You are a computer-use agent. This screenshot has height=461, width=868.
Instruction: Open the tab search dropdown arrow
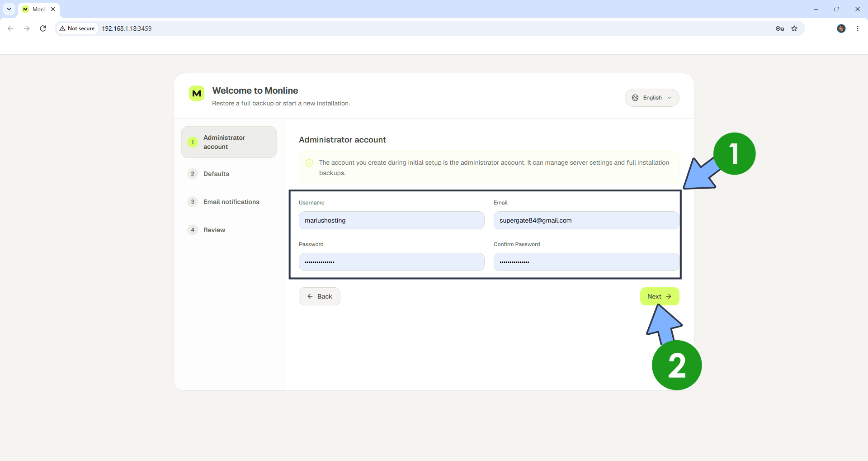click(9, 9)
